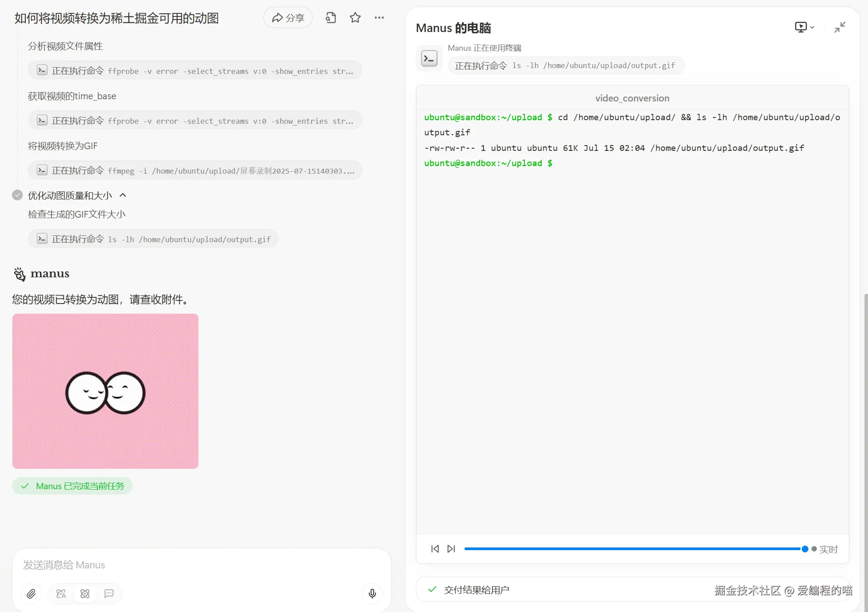Open the pink GIF attachment thumbnail
The height and width of the screenshot is (612, 868).
click(105, 391)
